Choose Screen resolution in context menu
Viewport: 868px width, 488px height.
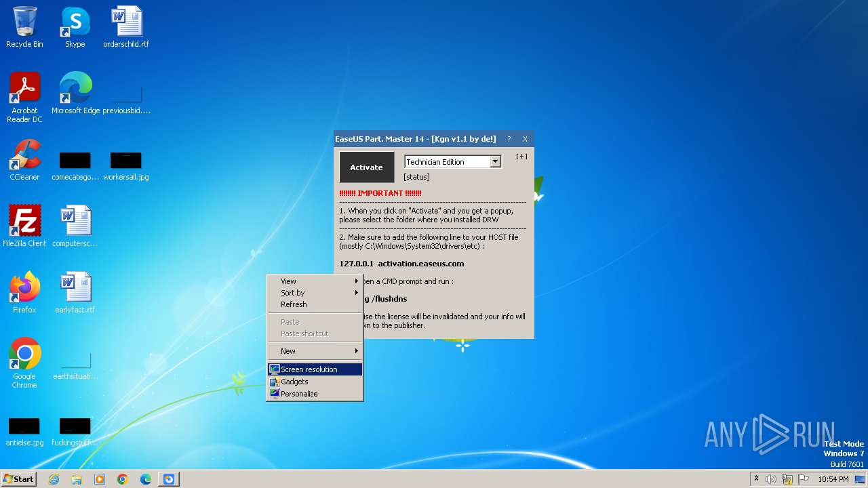(315, 369)
